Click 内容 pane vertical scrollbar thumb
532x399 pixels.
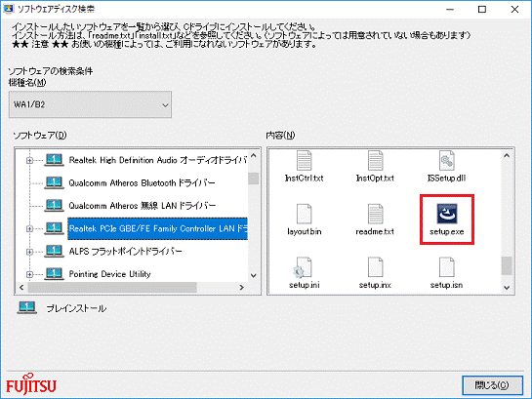coord(507,265)
